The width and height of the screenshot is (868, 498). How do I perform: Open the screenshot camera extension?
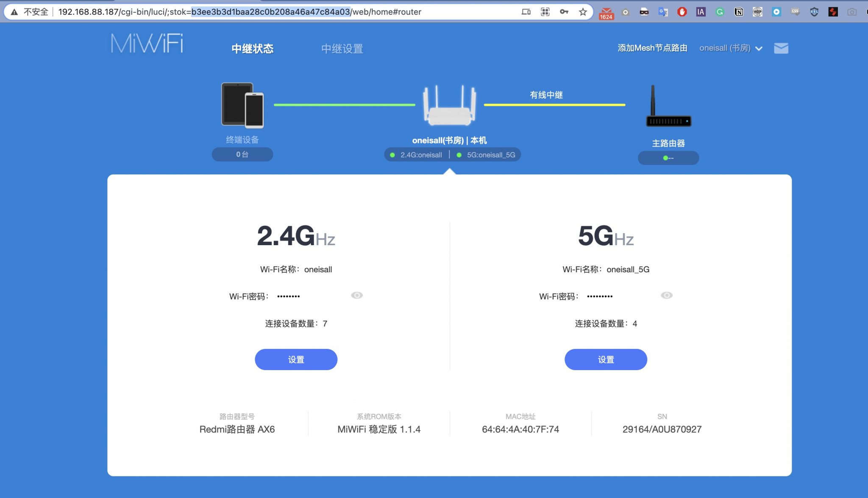point(852,12)
